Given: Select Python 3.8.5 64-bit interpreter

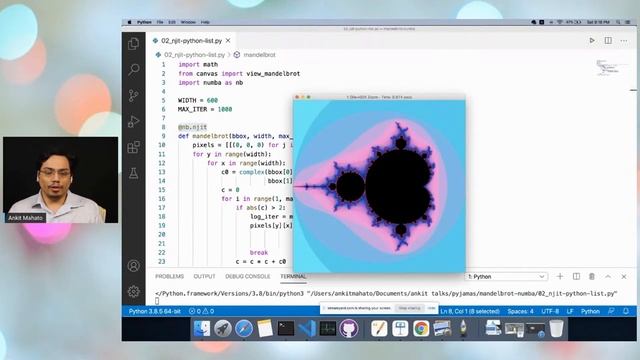Looking at the screenshot, I should pyautogui.click(x=154, y=311).
